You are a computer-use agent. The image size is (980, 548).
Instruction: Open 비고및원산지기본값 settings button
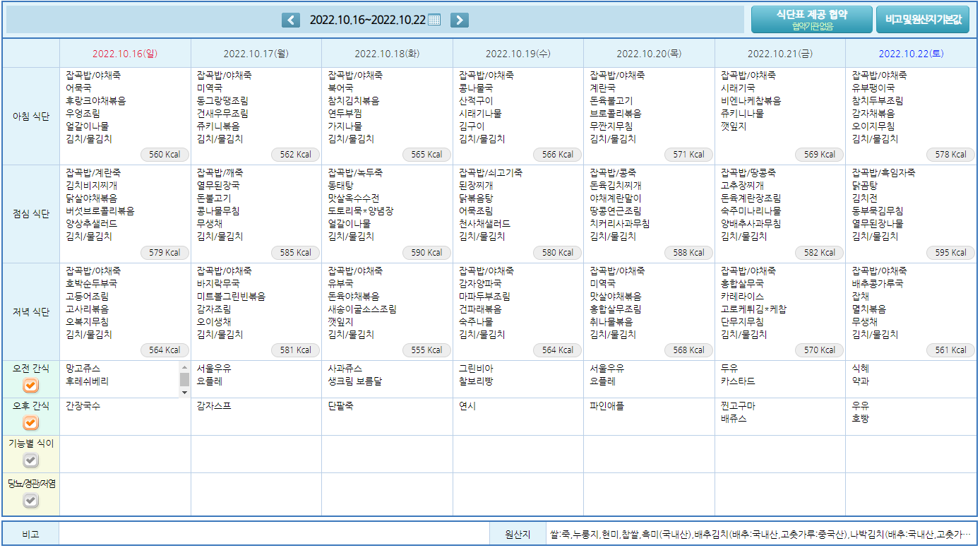coord(922,20)
